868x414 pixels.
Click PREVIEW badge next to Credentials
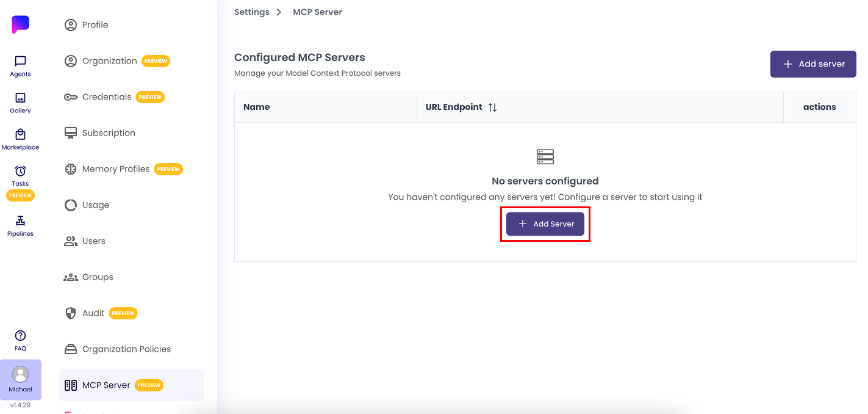[x=150, y=97]
